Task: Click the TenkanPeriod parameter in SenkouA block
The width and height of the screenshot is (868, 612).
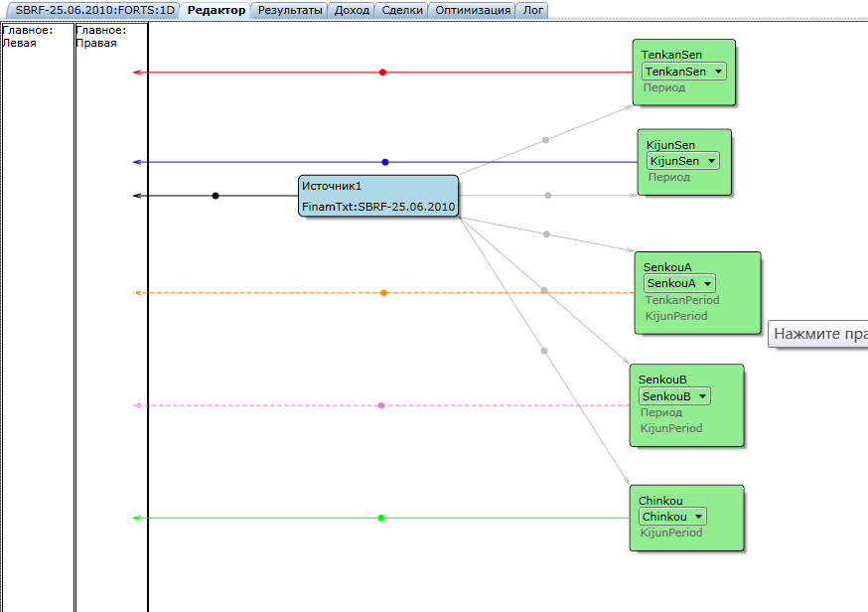Action: 682,300
